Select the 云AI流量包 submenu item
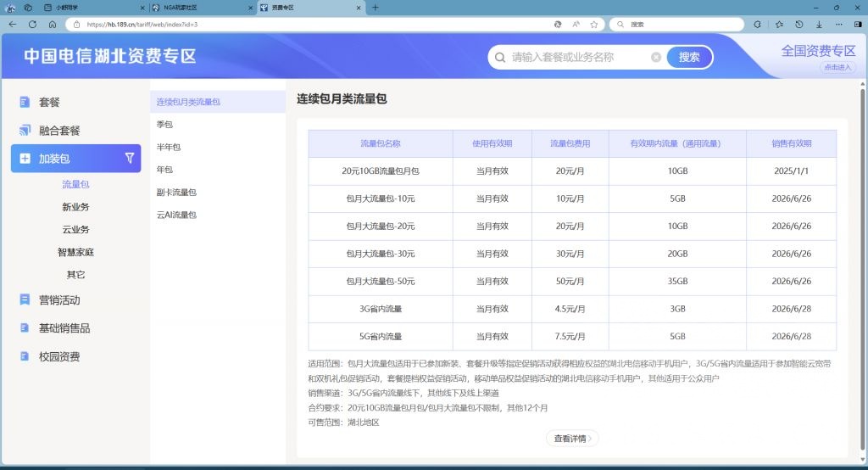 (176, 215)
